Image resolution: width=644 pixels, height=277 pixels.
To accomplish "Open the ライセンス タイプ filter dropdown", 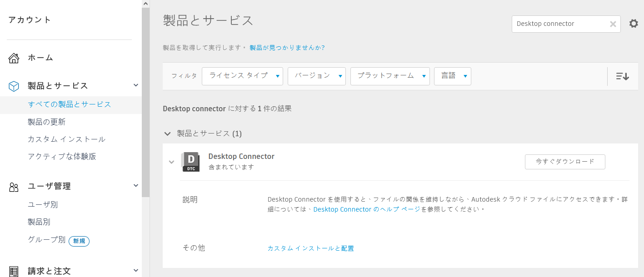I will (242, 76).
